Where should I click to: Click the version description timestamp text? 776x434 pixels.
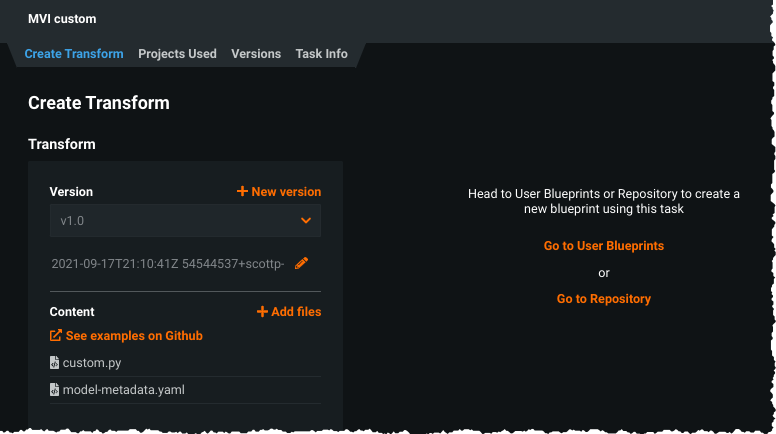[168, 264]
